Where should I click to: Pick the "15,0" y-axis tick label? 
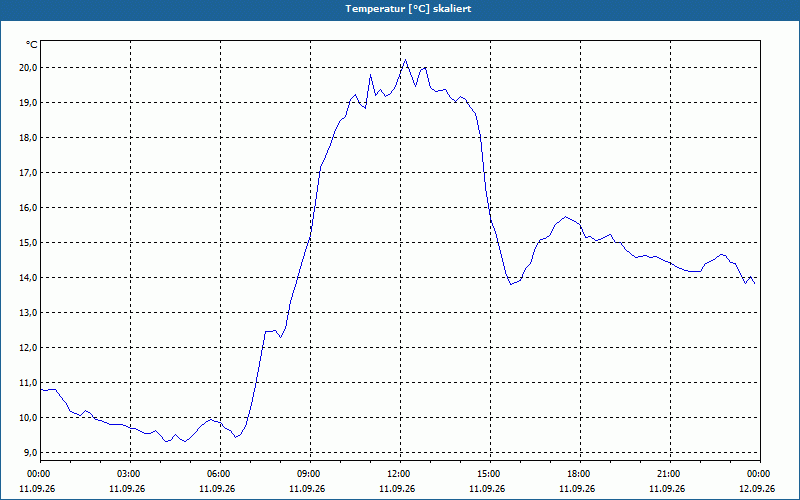click(x=28, y=242)
